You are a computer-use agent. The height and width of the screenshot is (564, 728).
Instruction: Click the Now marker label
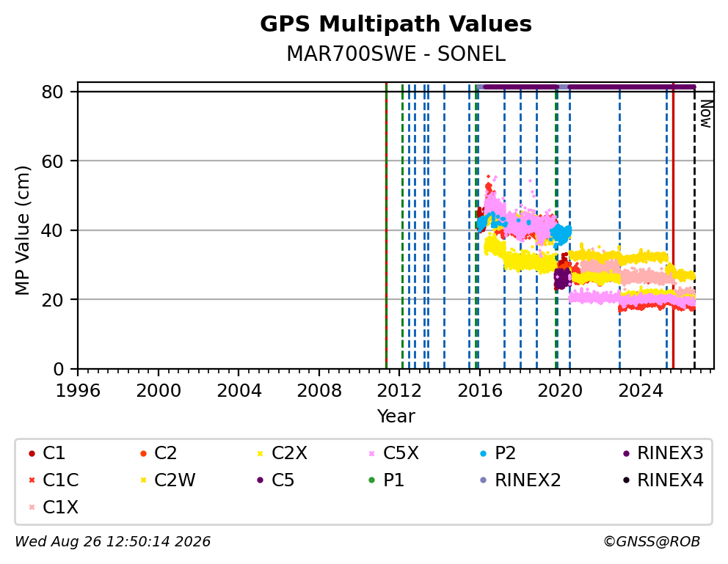click(x=706, y=114)
